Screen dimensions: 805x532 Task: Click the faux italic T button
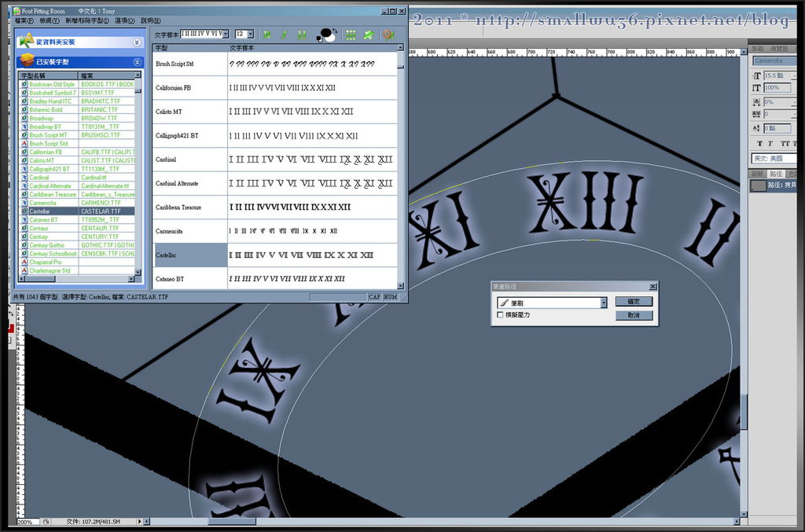[770, 144]
